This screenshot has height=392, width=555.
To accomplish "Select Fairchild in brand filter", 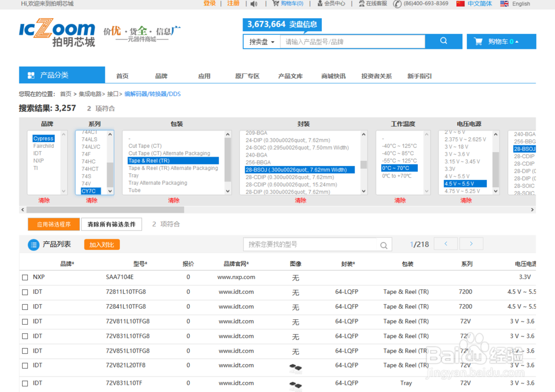I will (43, 146).
